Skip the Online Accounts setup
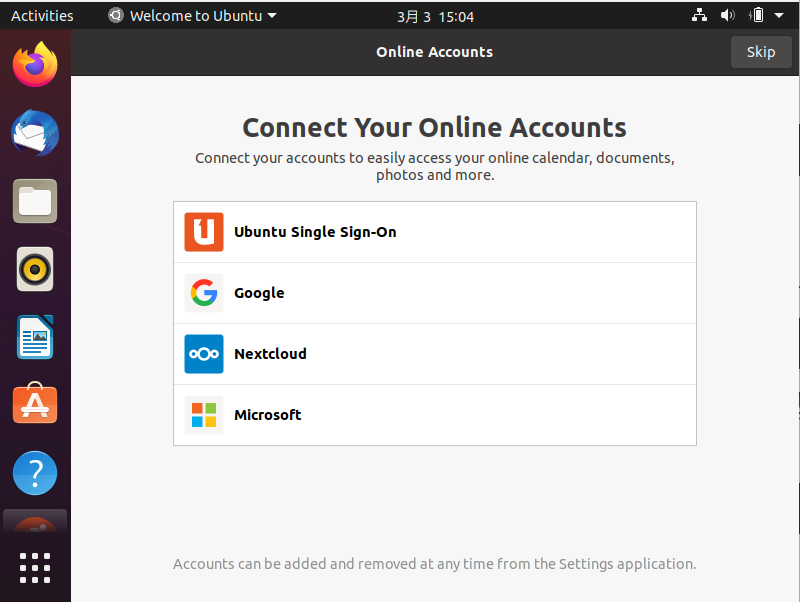800x602 pixels. click(x=761, y=52)
